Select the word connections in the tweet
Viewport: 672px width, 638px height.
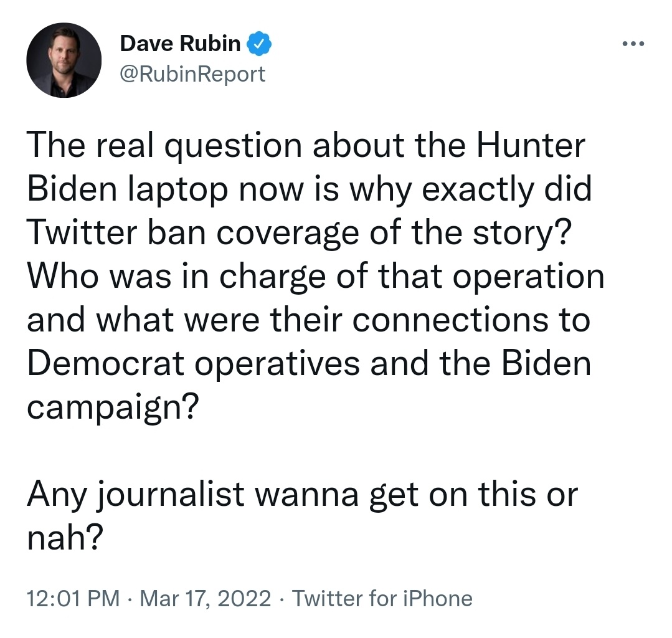450,320
